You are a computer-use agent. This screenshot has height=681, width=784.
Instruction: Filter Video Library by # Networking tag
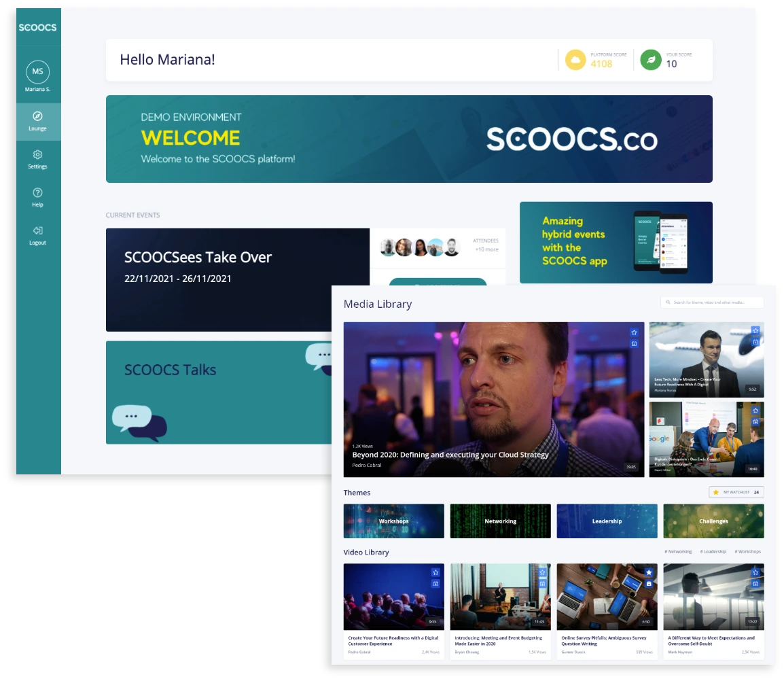click(679, 551)
